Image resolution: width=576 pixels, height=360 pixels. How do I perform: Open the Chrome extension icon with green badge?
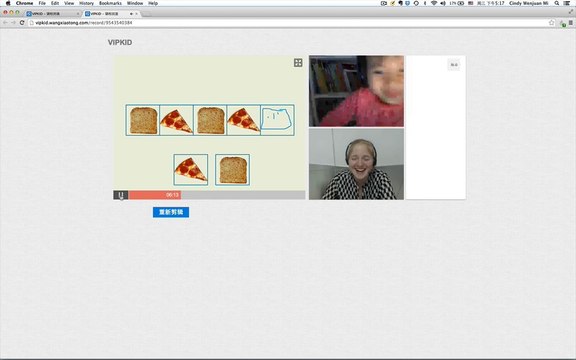pos(563,23)
